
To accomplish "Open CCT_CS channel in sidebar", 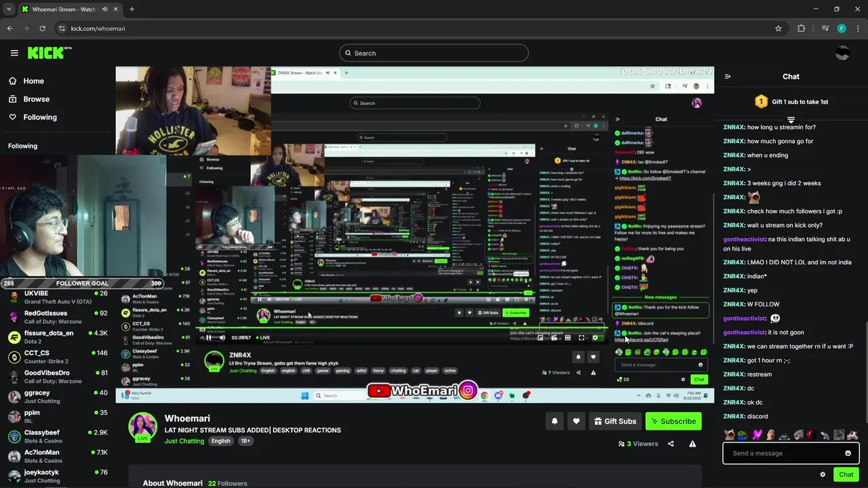I will click(58, 357).
